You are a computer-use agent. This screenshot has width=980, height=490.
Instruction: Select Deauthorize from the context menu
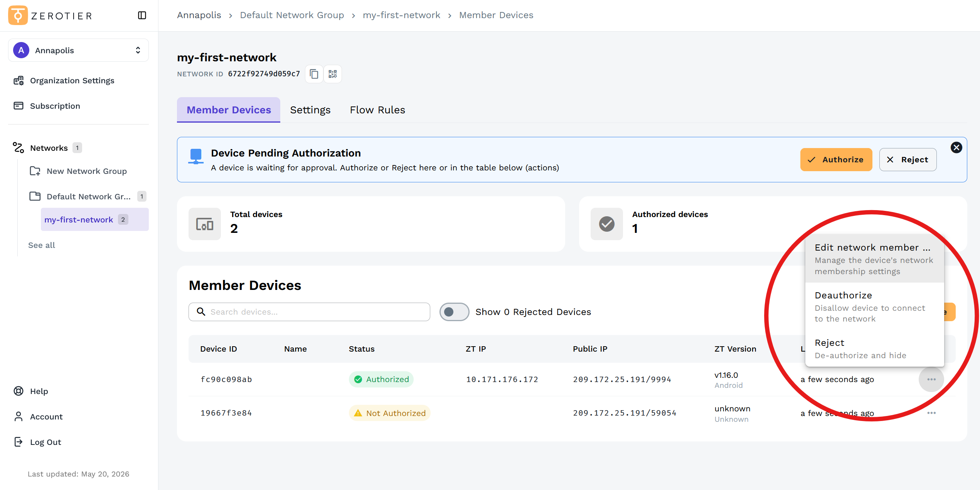pyautogui.click(x=874, y=306)
